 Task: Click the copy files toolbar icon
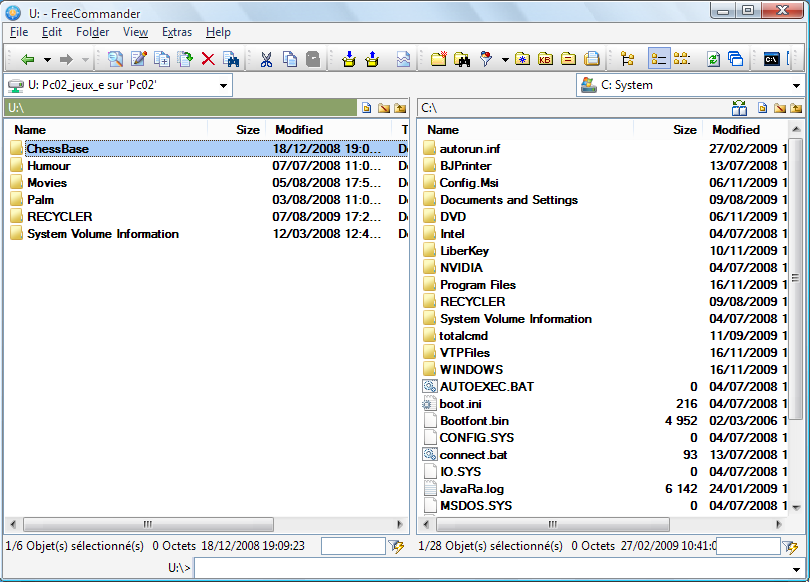coord(162,59)
